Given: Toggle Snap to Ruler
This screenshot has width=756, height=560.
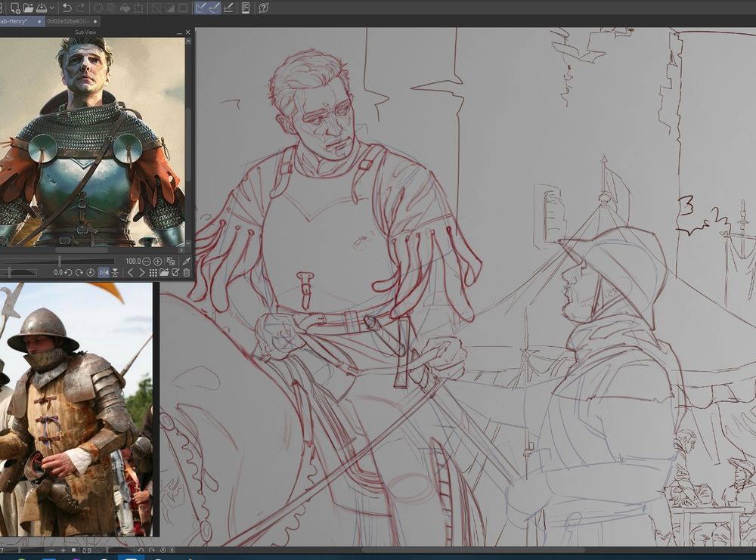Looking at the screenshot, I should [201, 8].
